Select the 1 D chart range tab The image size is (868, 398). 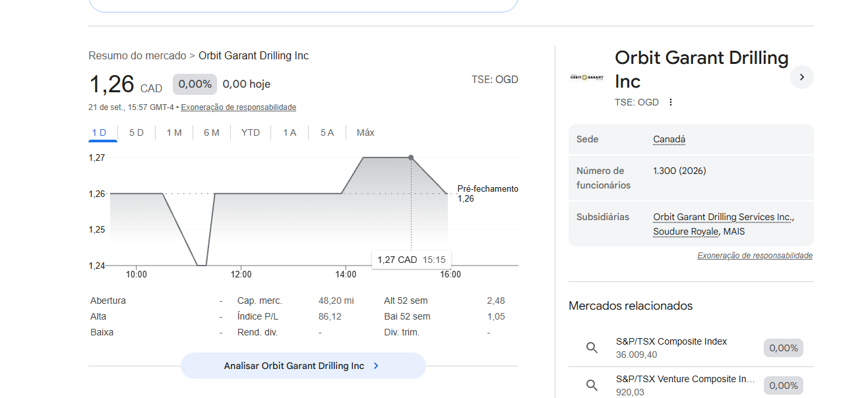pyautogui.click(x=99, y=132)
